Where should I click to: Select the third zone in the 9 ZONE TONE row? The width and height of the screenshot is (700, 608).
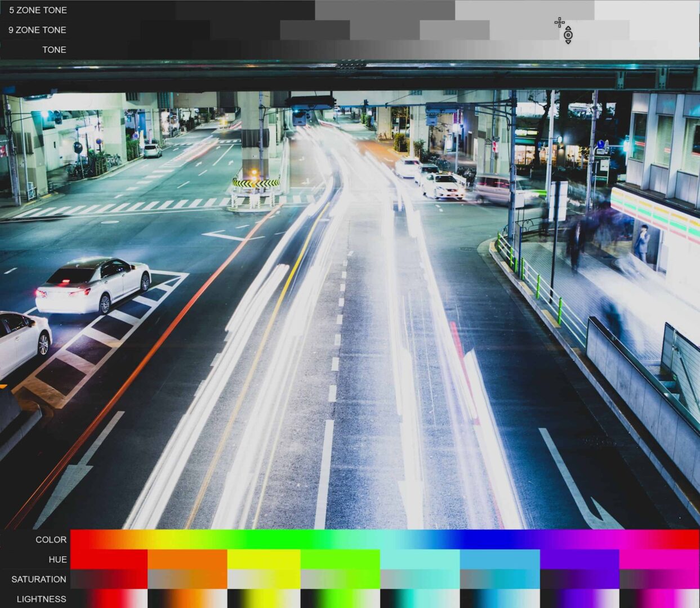click(x=245, y=30)
